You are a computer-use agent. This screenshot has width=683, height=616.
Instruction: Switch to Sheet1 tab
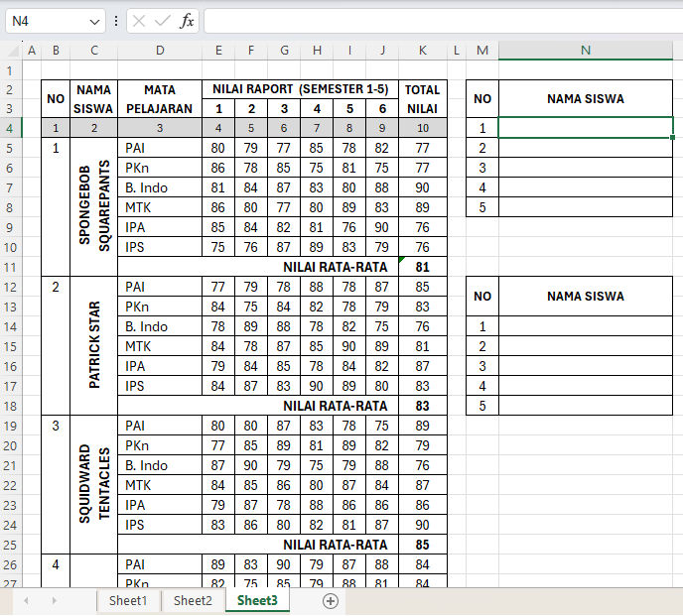128,601
